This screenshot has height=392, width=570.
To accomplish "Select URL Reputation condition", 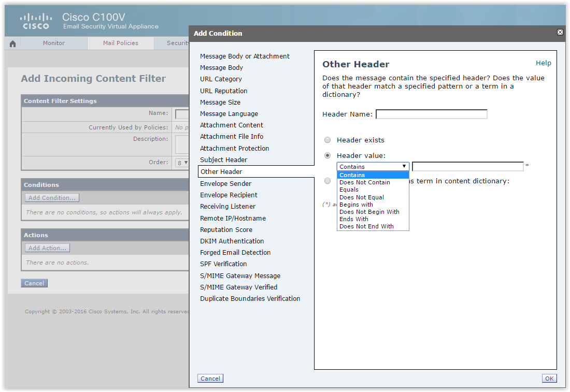I will click(223, 91).
